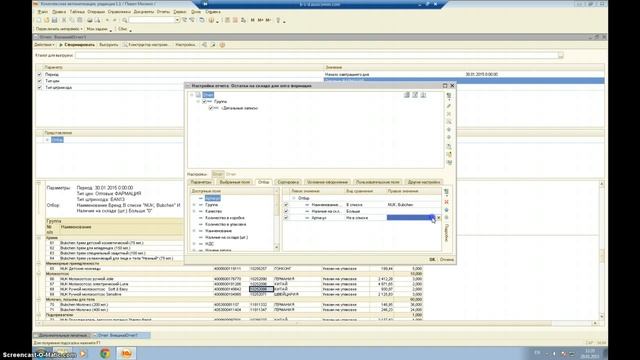Open the Переключить интерфейс dropdown
640x360 pixels.
pos(59,29)
